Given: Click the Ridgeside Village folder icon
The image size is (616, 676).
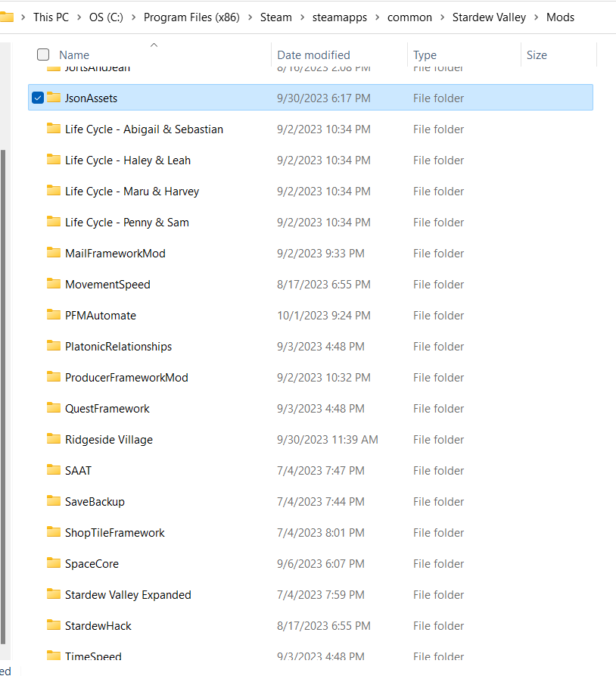Looking at the screenshot, I should click(54, 439).
